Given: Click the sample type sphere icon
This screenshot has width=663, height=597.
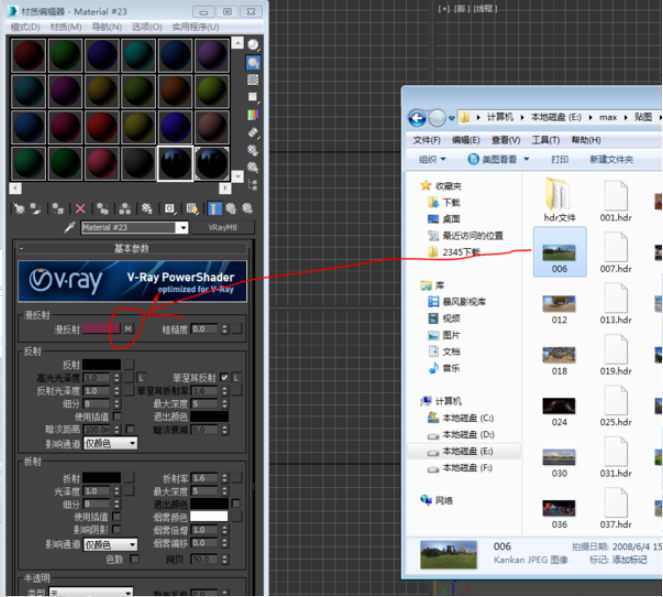Looking at the screenshot, I should 253,45.
